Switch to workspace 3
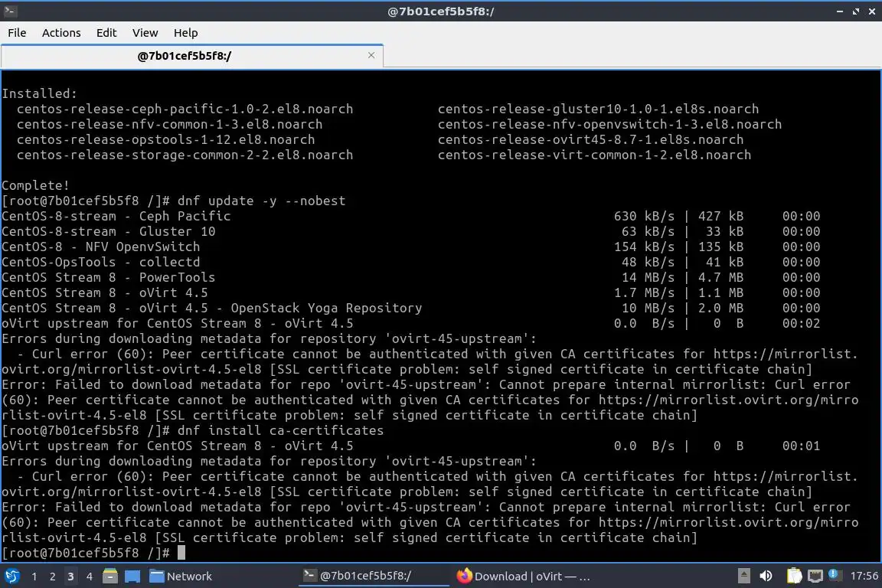882x588 pixels. pos(70,577)
